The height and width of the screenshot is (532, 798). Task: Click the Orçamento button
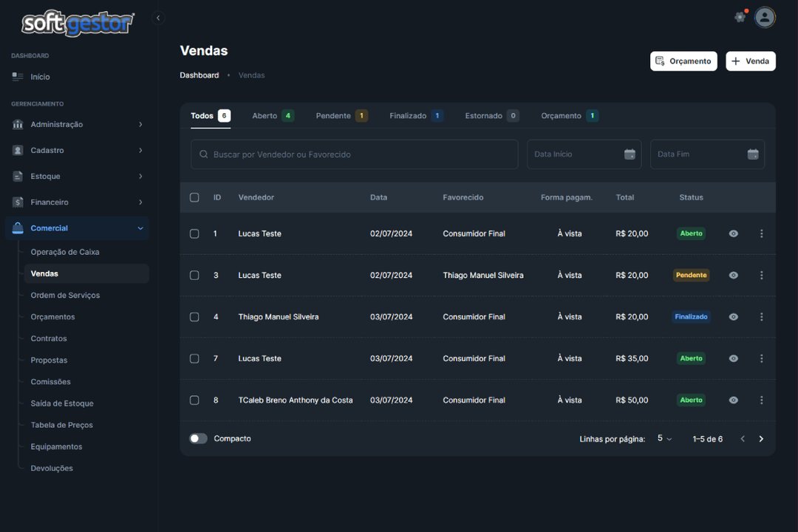point(683,61)
